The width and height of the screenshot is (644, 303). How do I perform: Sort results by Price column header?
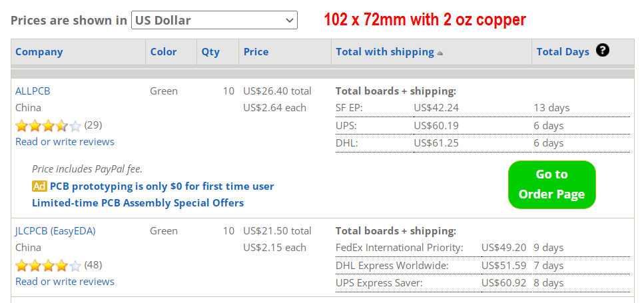[x=256, y=52]
